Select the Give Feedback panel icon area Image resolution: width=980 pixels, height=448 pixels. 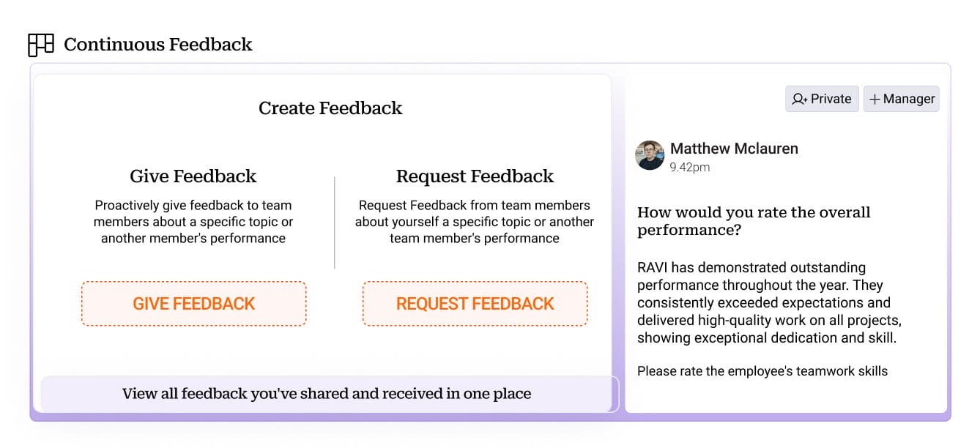point(193,176)
